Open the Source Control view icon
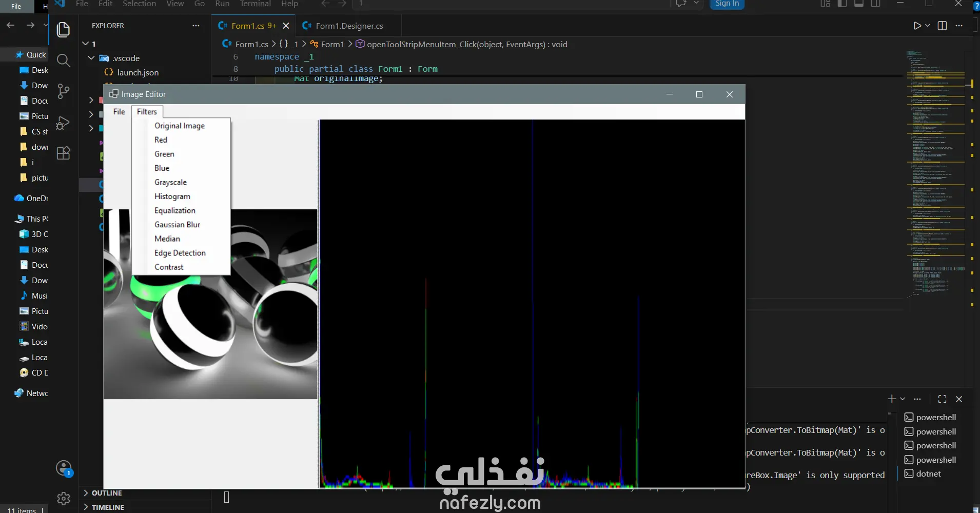The height and width of the screenshot is (513, 980). click(63, 91)
